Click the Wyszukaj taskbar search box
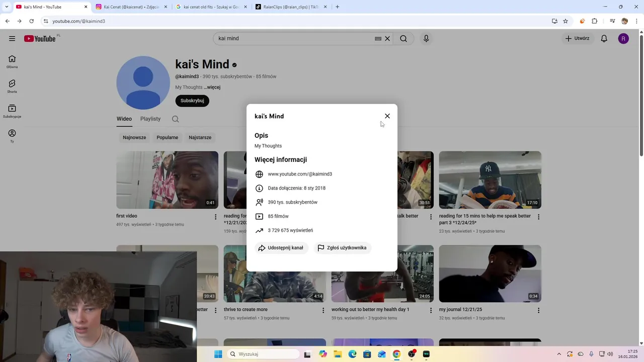The width and height of the screenshot is (644, 362). (x=262, y=354)
